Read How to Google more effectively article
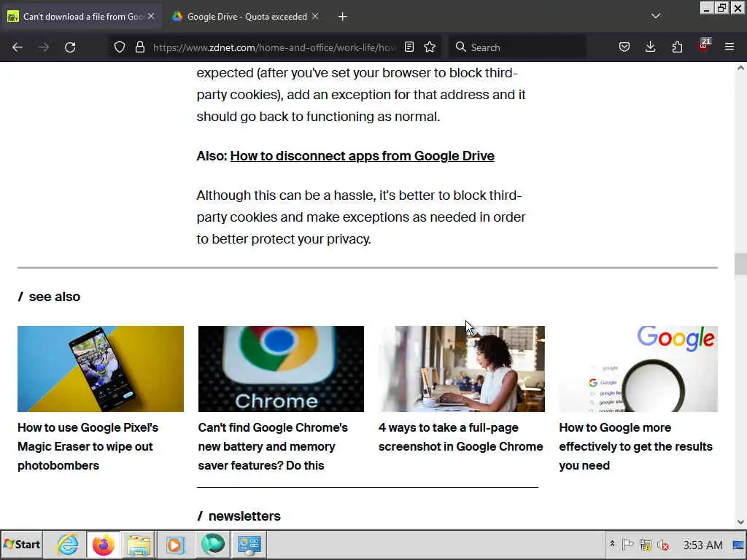The width and height of the screenshot is (747, 560). pyautogui.click(x=636, y=447)
